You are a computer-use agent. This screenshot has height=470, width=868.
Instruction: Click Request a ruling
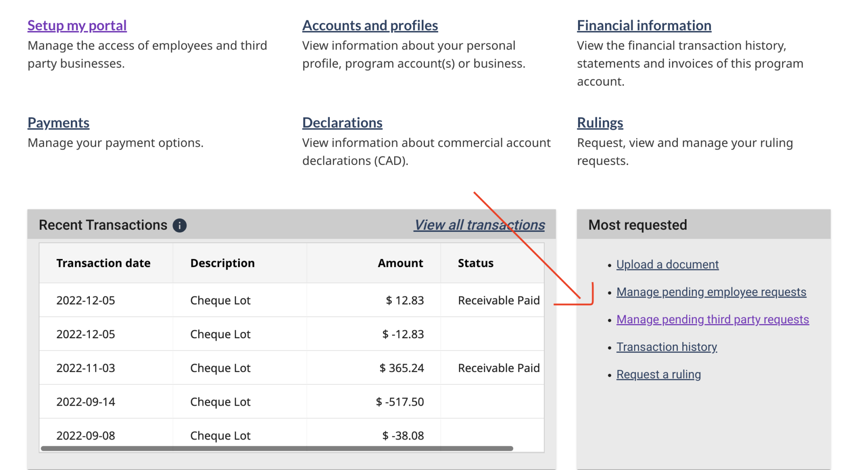coord(658,374)
